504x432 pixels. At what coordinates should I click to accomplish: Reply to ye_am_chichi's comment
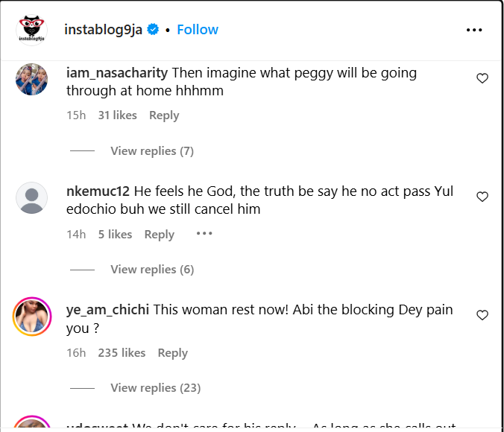(x=173, y=353)
